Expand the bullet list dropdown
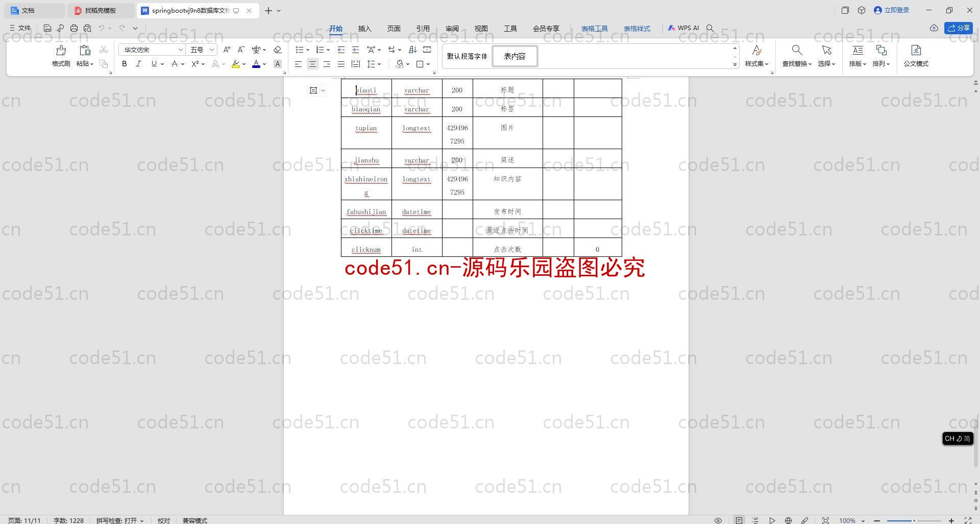 [x=308, y=50]
